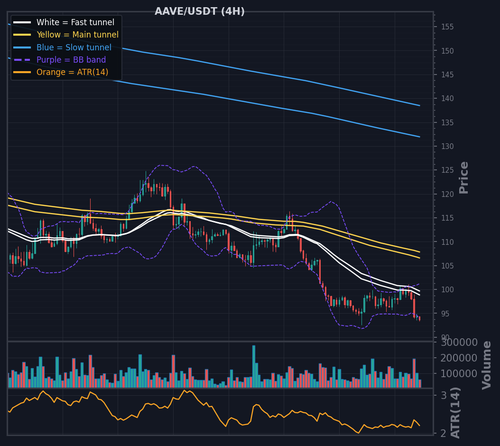Click the 95 price axis label
500x446 pixels.
click(x=445, y=314)
